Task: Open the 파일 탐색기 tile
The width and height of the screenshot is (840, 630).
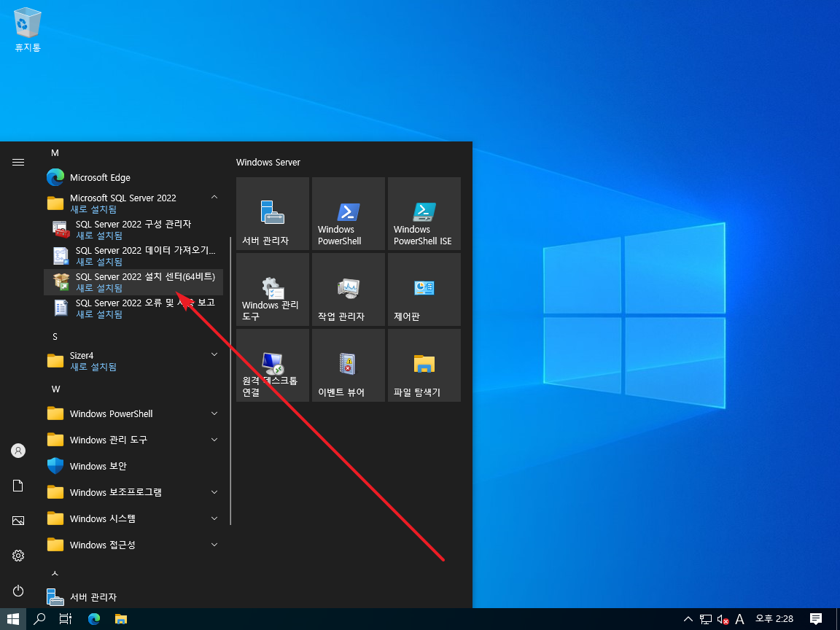Action: coord(424,365)
